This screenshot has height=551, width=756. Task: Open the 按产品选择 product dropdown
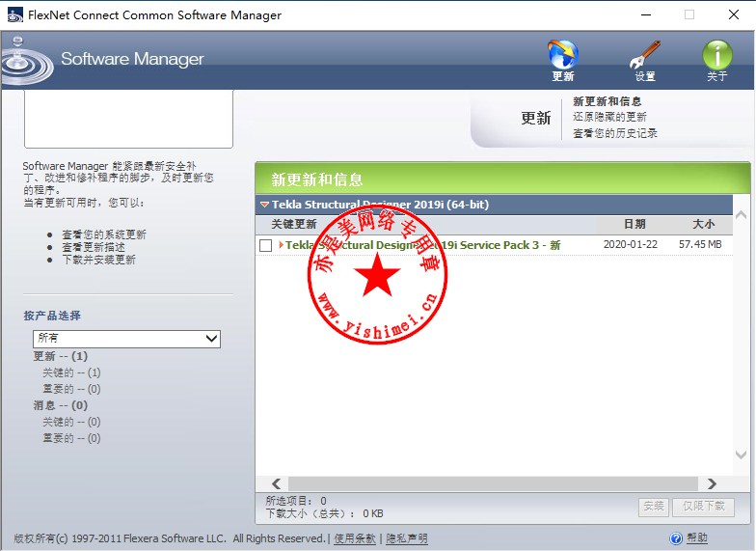(126, 339)
